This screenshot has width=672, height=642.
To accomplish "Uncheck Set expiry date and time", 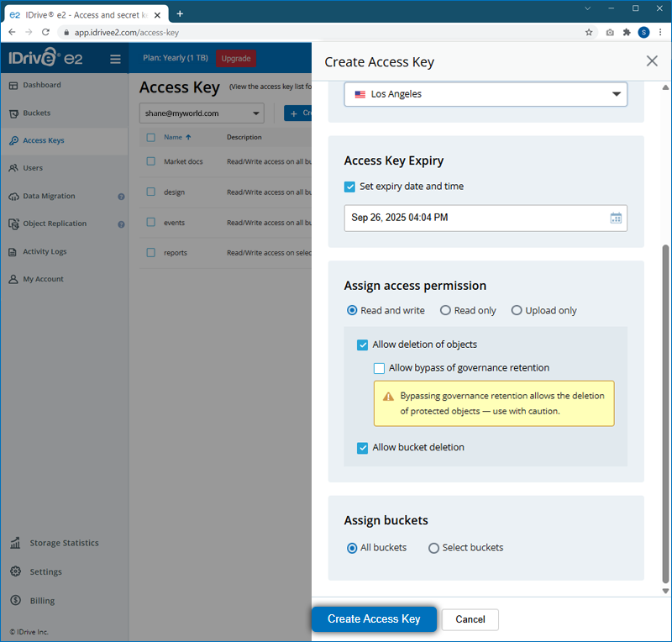I will [349, 187].
